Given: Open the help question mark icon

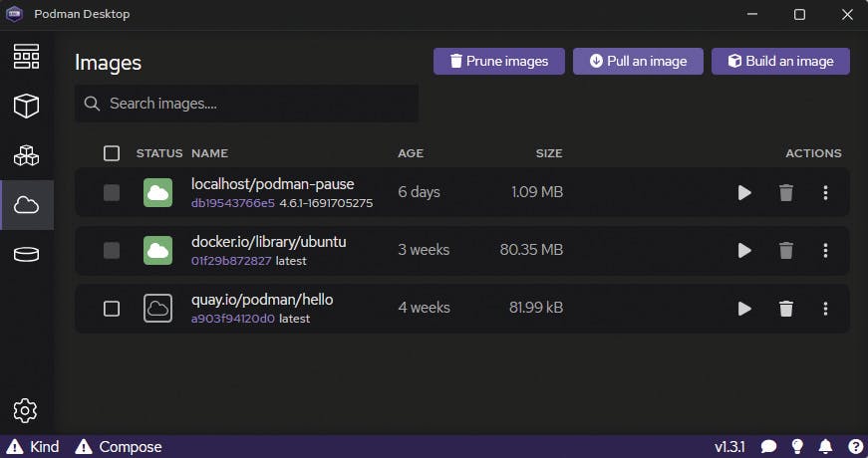Looking at the screenshot, I should coord(855,446).
